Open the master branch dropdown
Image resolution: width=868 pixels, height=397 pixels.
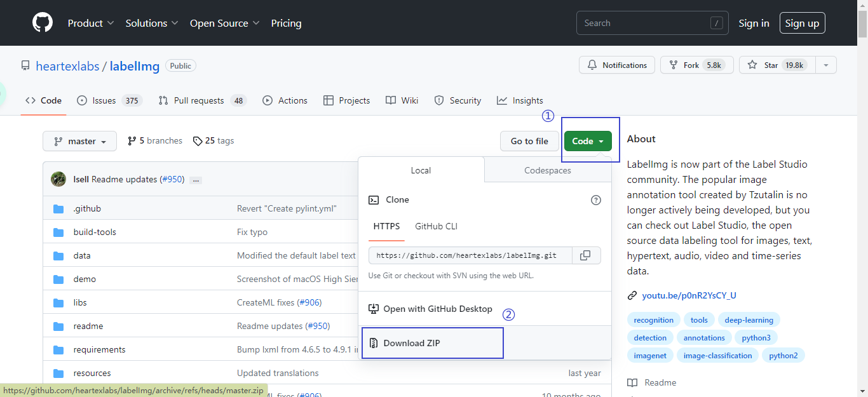coord(79,141)
